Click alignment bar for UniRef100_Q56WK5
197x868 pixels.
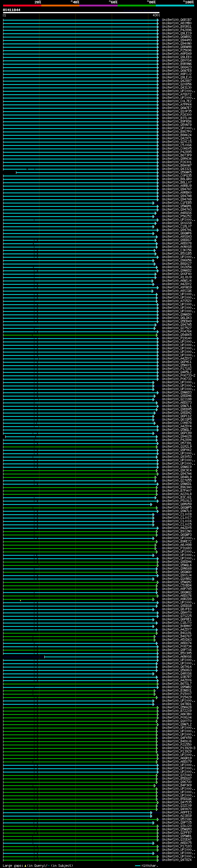(x=87, y=172)
